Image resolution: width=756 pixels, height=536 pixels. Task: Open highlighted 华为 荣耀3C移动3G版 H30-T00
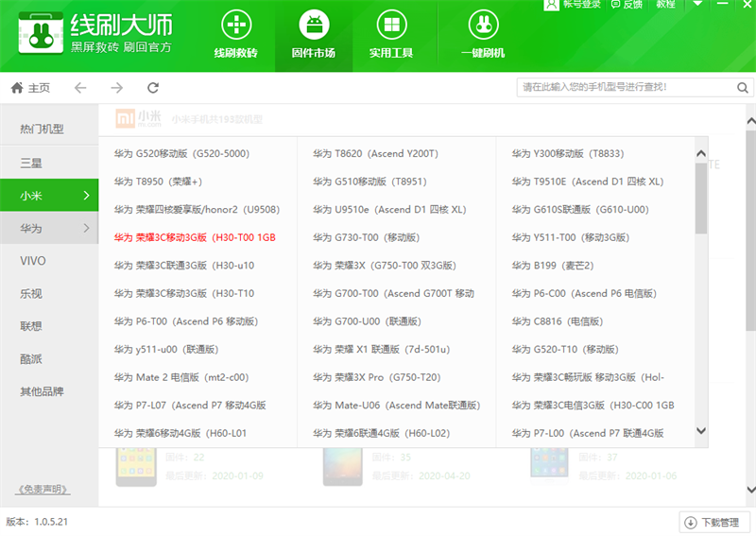(x=195, y=238)
